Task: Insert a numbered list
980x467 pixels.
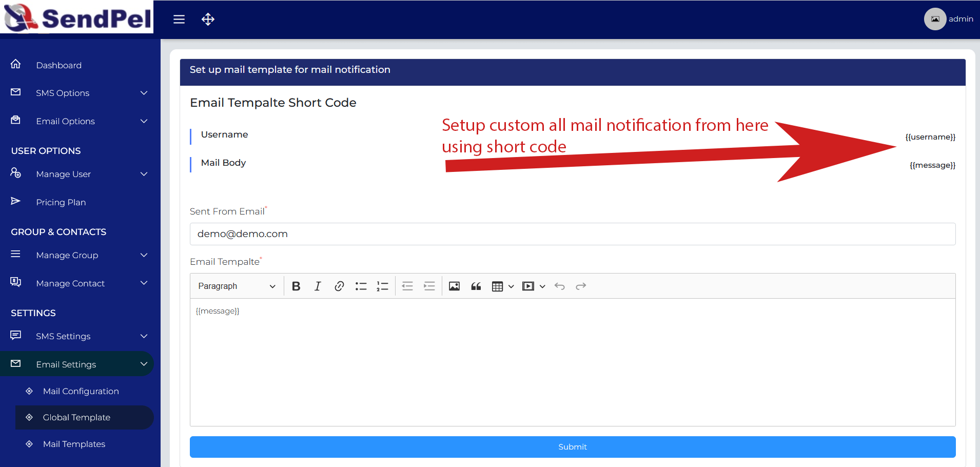Action: (x=382, y=286)
